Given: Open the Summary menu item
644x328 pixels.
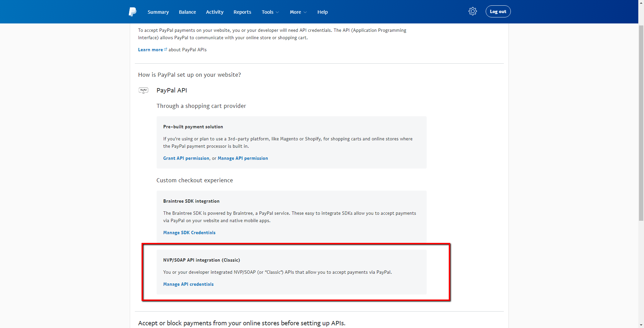Looking at the screenshot, I should point(158,12).
